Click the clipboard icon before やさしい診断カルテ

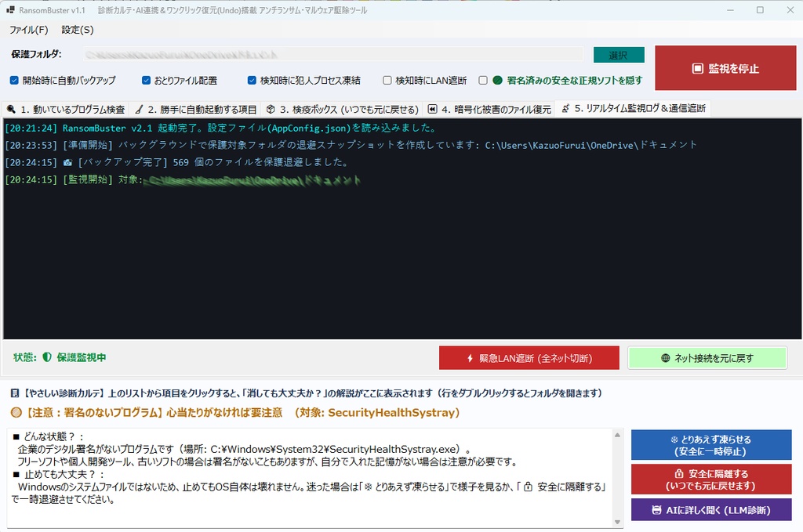[x=15, y=393]
